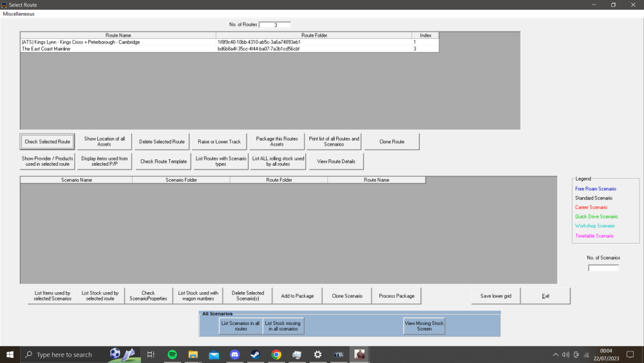644x363 pixels.
Task: Open Task View in the taskbar
Action: [151, 355]
